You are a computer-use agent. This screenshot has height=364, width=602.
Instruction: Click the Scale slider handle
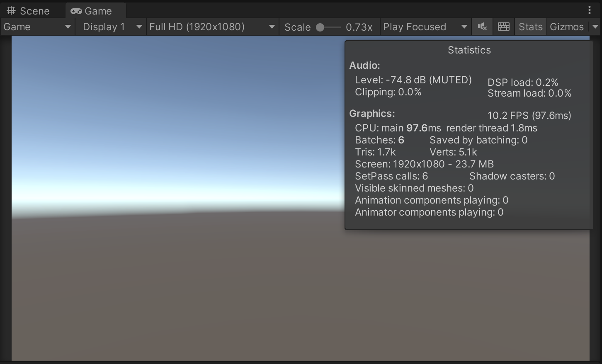320,27
